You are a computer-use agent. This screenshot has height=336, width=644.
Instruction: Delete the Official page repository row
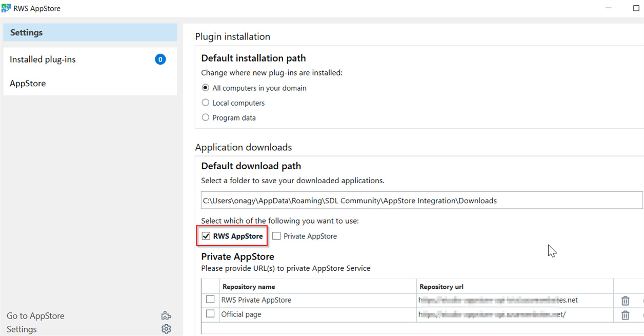625,315
